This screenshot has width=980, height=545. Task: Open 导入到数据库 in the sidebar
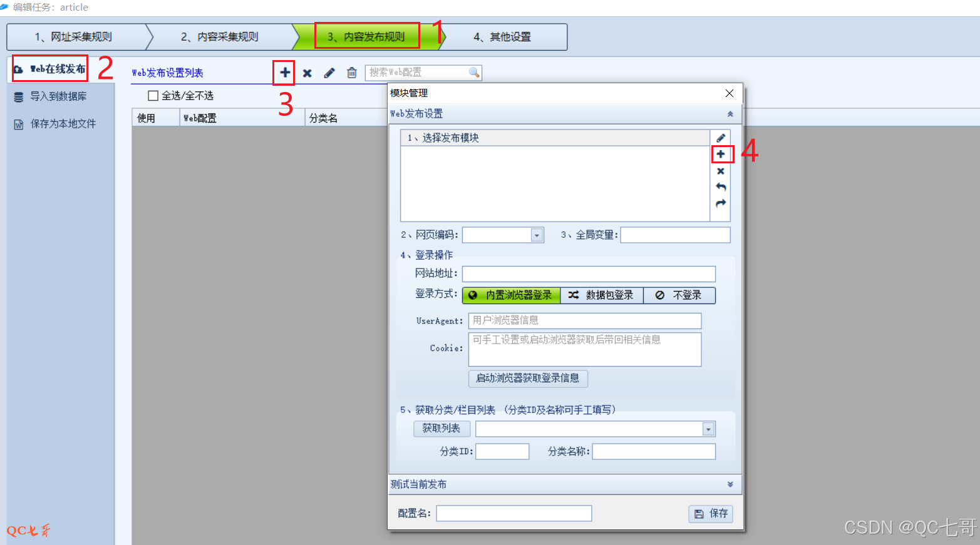(58, 96)
